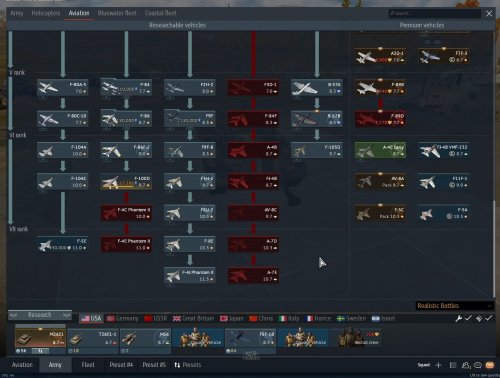Open the contacts friends icon
Image resolution: width=500 pixels, height=378 pixels.
pyautogui.click(x=466, y=365)
